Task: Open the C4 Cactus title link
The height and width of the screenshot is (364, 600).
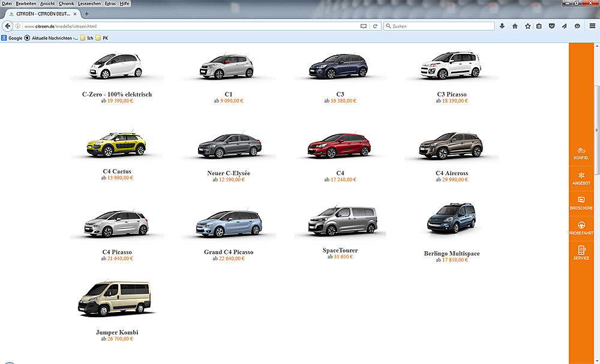Action: pyautogui.click(x=117, y=172)
